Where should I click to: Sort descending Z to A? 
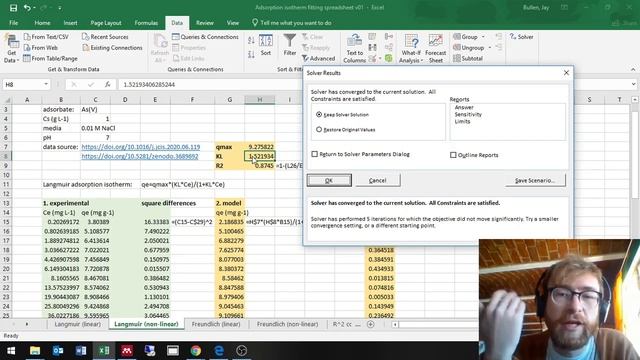click(x=251, y=54)
